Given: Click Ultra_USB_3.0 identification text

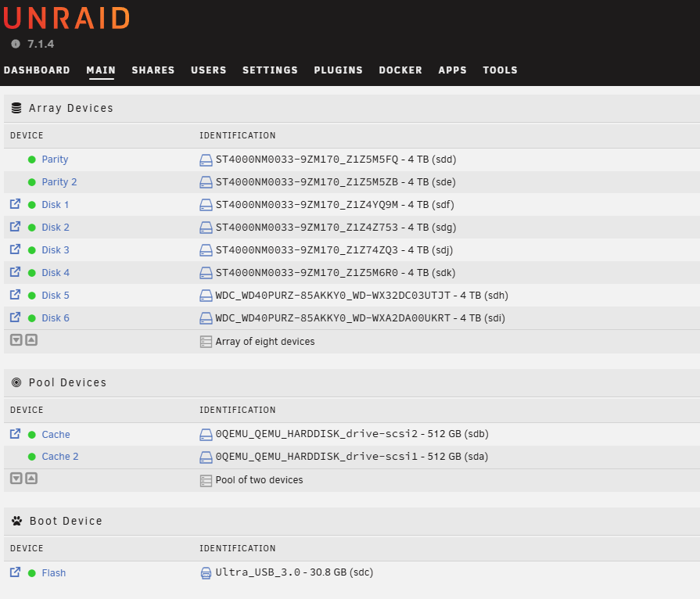Looking at the screenshot, I should click(294, 572).
